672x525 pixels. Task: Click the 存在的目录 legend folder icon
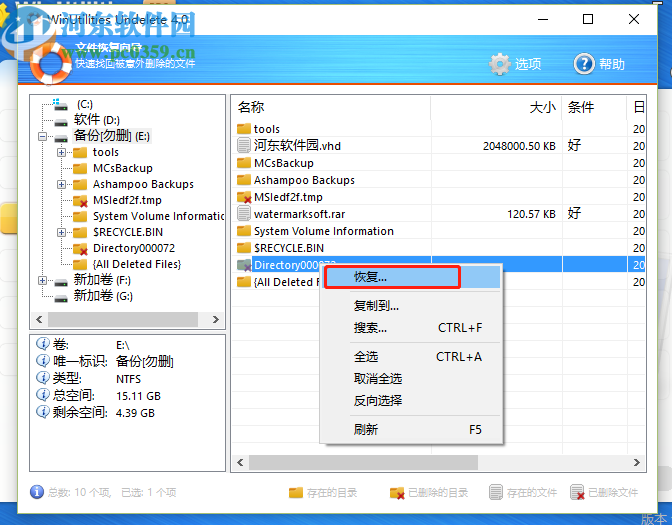click(x=296, y=492)
